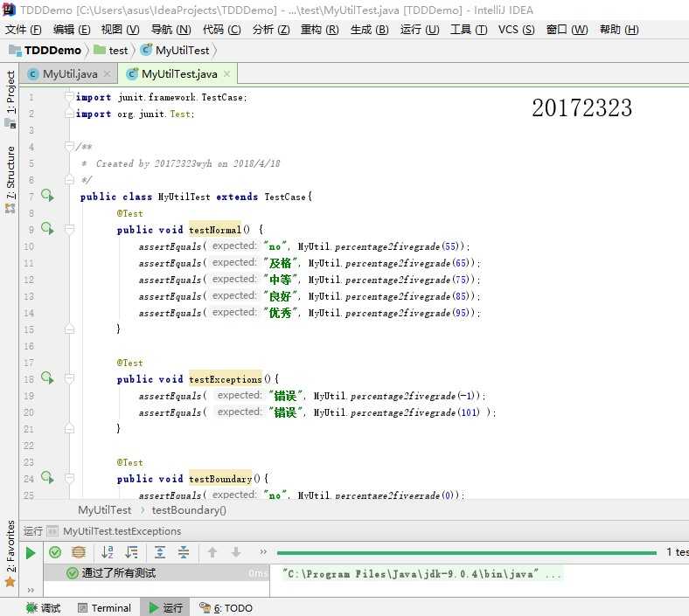Click the testExceptions method name
The height and width of the screenshot is (616, 689).
coord(226,379)
